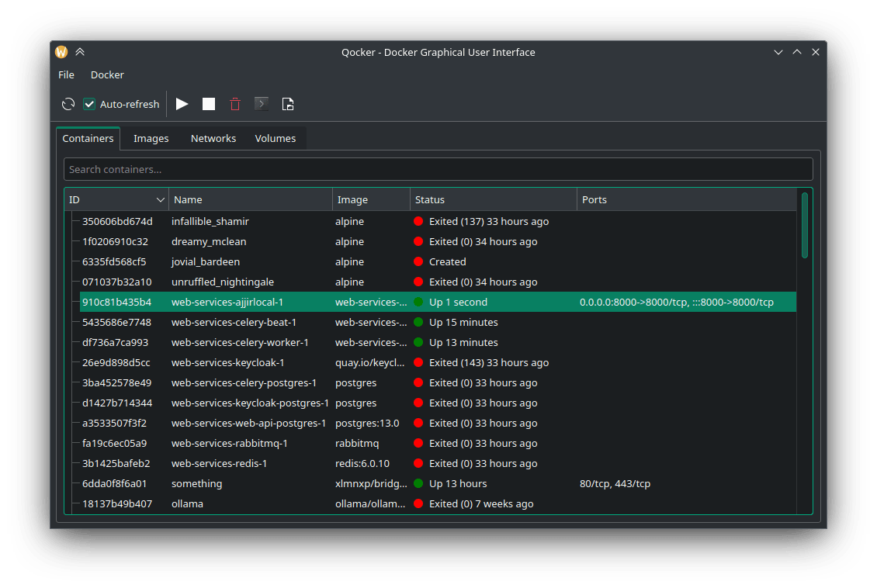This screenshot has height=588, width=877.
Task: Focus the Search containers input field
Action: pos(438,169)
